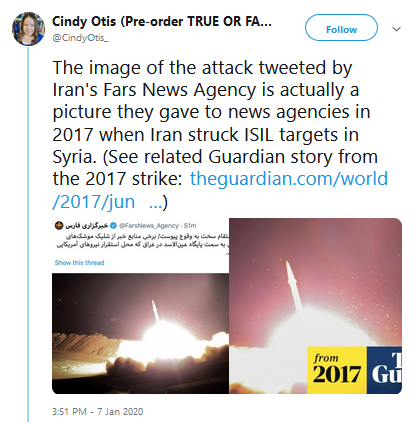419x422 pixels.
Task: Click the display name 'Cindy Otis (Pre-order TRUE OR FA...'
Action: coord(162,22)
